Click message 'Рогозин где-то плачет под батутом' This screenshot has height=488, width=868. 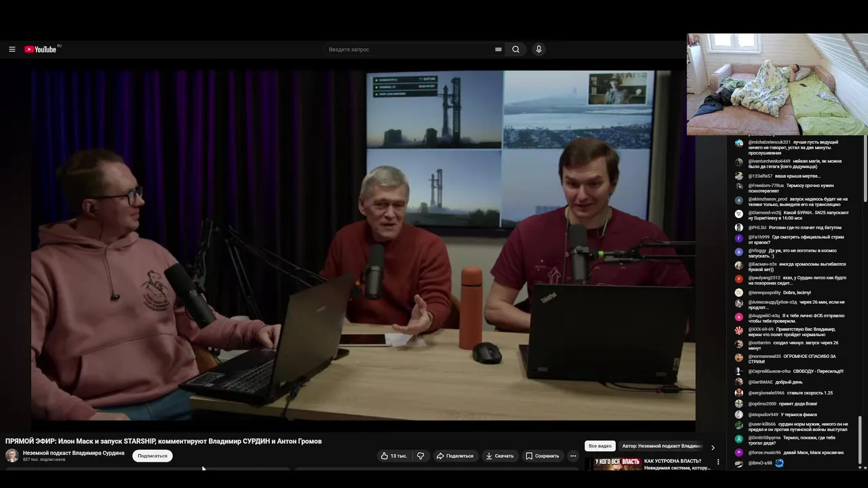coord(805,228)
